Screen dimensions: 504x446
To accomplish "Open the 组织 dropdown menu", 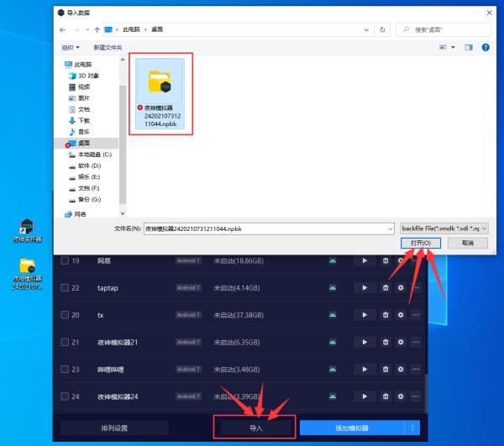I will (71, 48).
